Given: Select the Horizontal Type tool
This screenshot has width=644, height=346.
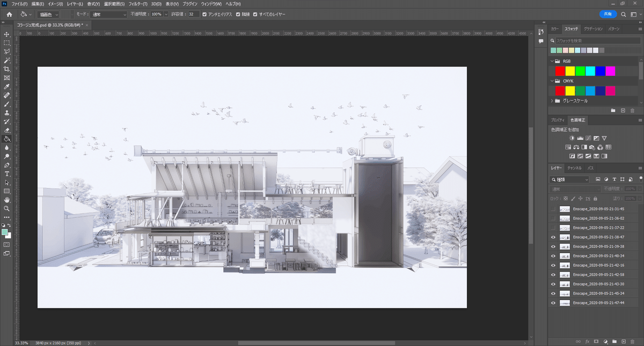Looking at the screenshot, I should (7, 174).
